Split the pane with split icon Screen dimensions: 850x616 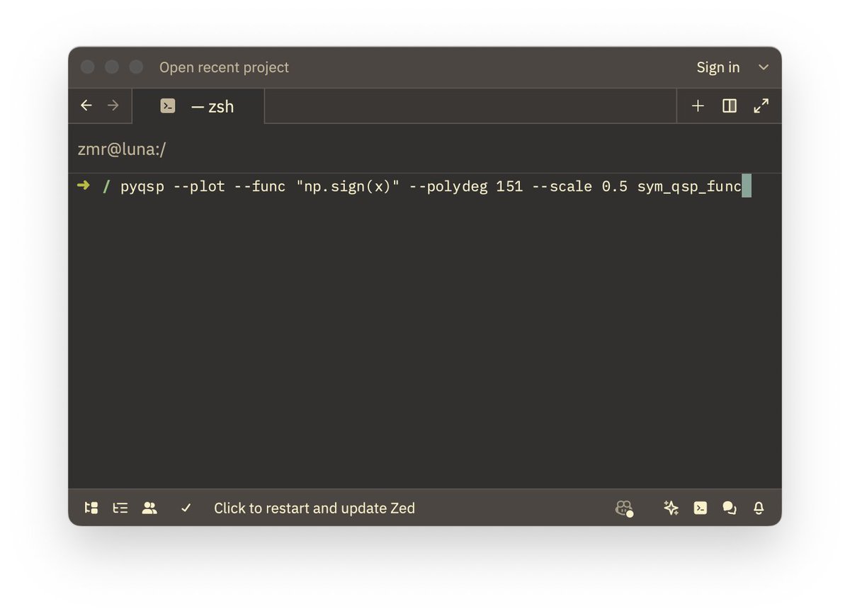point(730,105)
